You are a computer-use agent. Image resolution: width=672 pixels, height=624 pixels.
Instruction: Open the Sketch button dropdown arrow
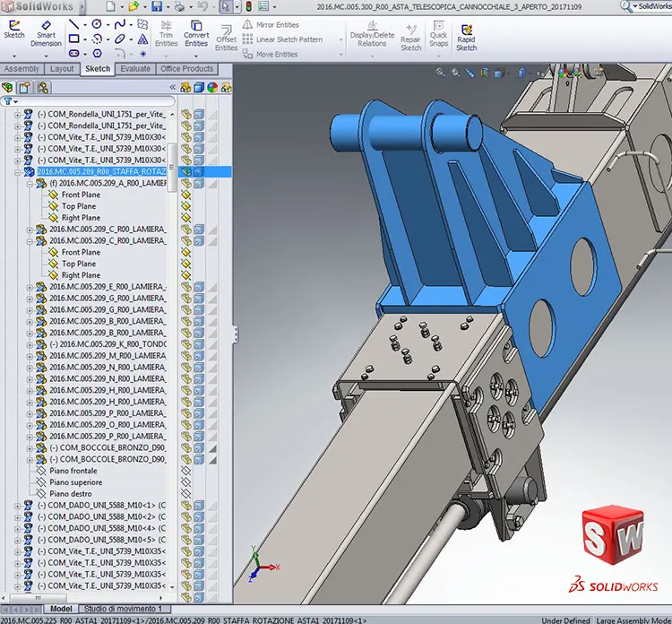14,56
